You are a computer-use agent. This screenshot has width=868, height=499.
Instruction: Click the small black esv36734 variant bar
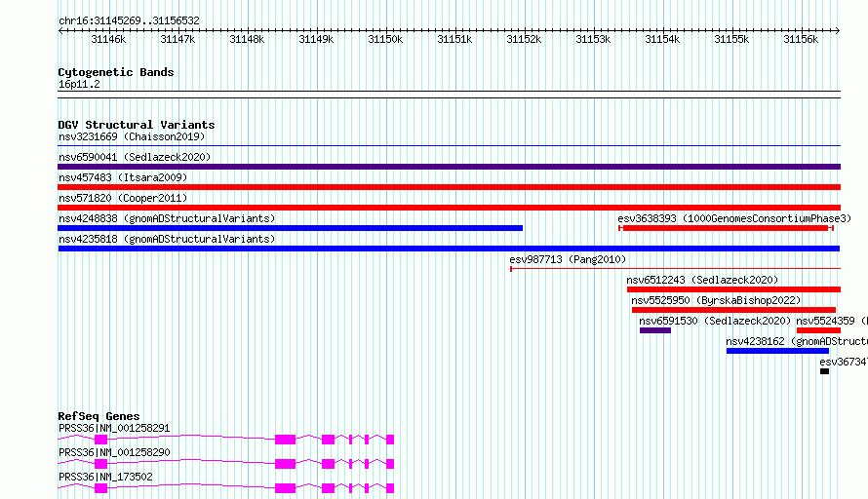(824, 371)
